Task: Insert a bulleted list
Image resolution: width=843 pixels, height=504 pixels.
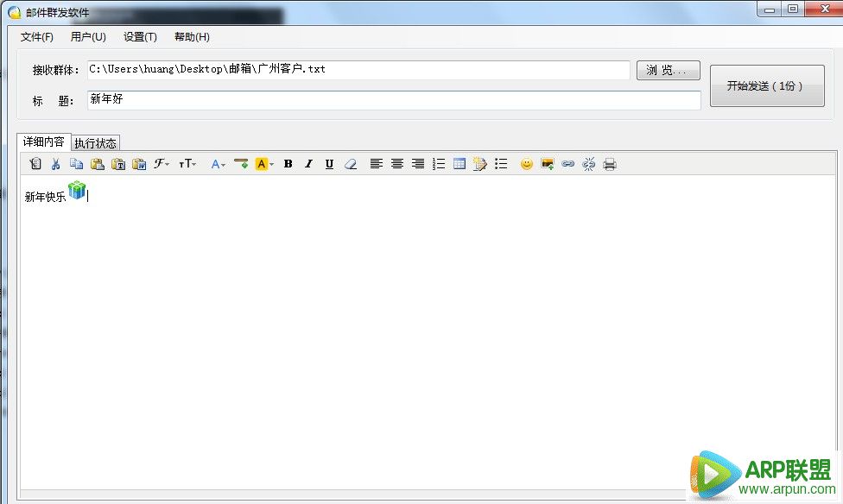Action: [501, 164]
